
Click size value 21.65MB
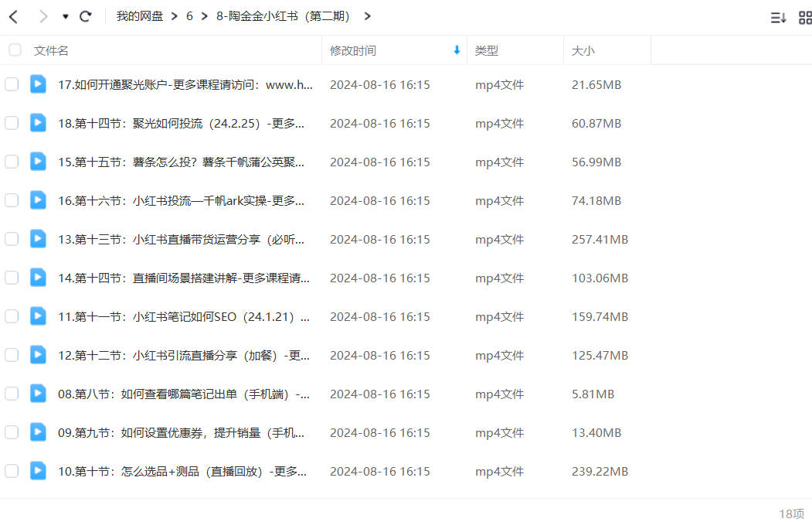click(x=596, y=85)
